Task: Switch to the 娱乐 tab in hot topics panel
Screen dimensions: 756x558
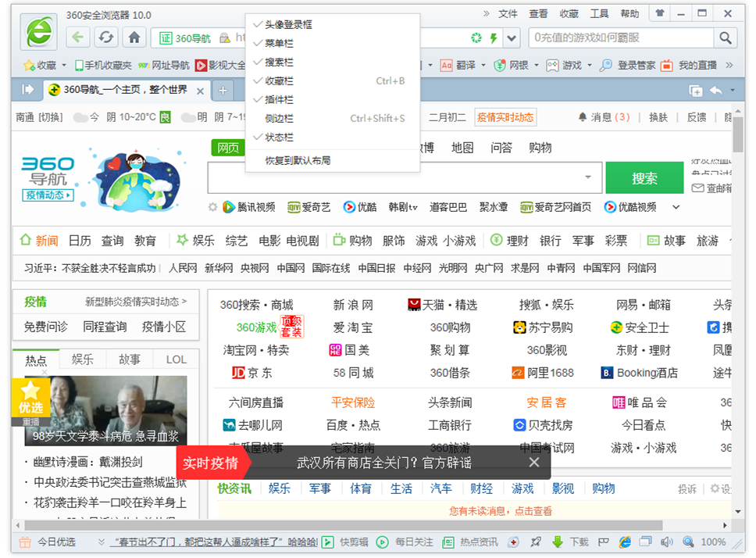Action: click(x=82, y=359)
